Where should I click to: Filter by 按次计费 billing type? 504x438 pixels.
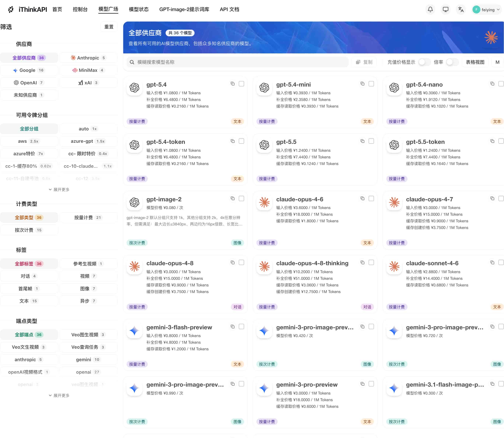pyautogui.click(x=29, y=230)
